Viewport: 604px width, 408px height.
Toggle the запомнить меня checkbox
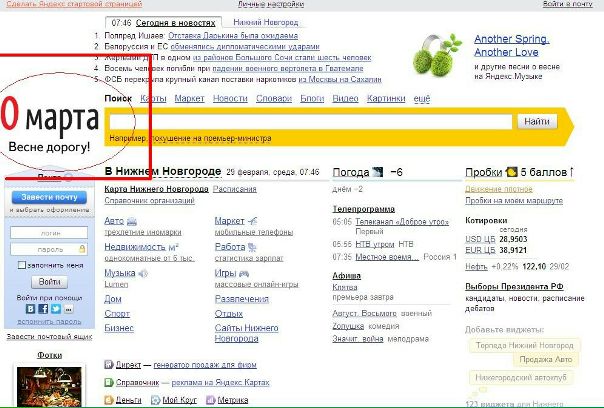click(x=22, y=265)
